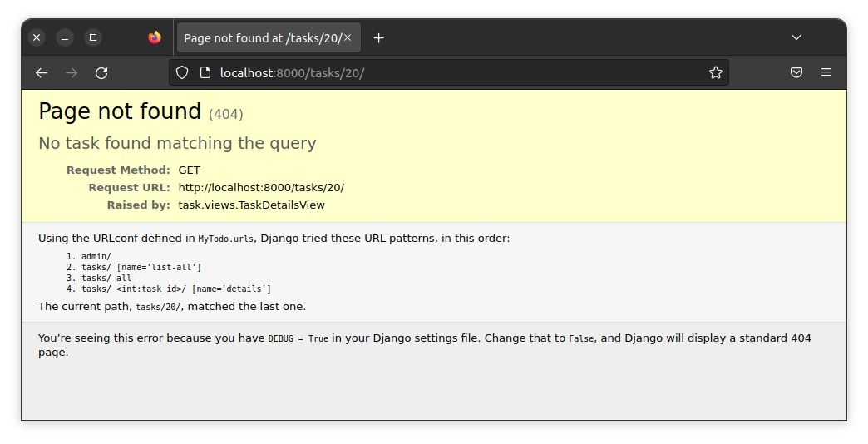The width and height of the screenshot is (868, 444).
Task: Click the forward navigation arrow
Action: [x=72, y=73]
